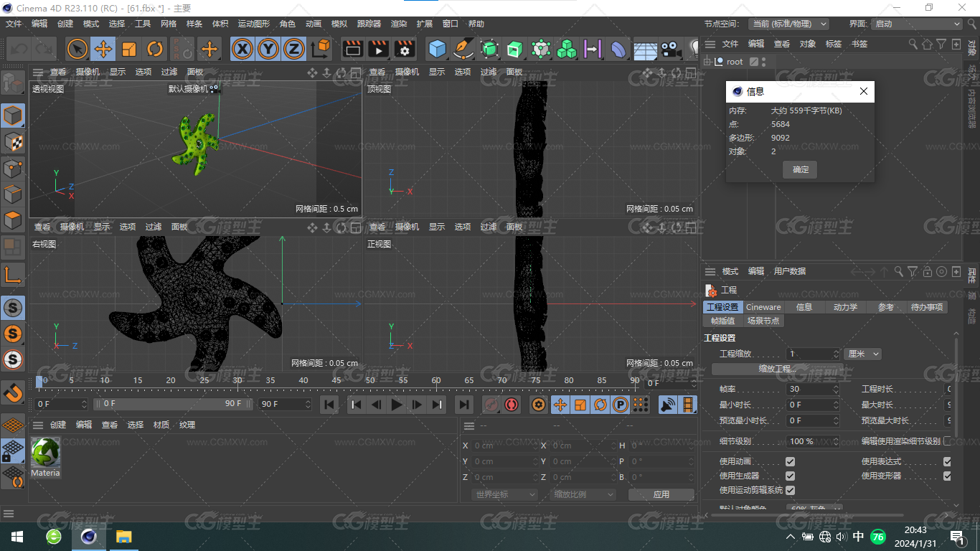Image resolution: width=980 pixels, height=551 pixels.
Task: Select the Live Selection arrow tool
Action: coord(77,49)
